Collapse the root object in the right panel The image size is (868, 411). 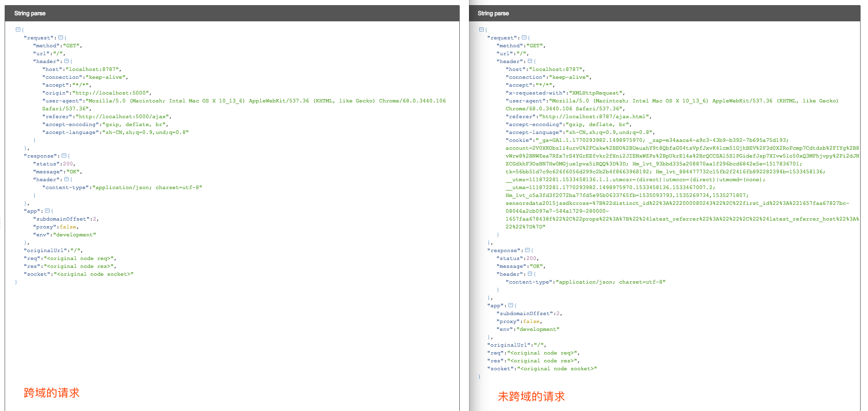pos(481,30)
